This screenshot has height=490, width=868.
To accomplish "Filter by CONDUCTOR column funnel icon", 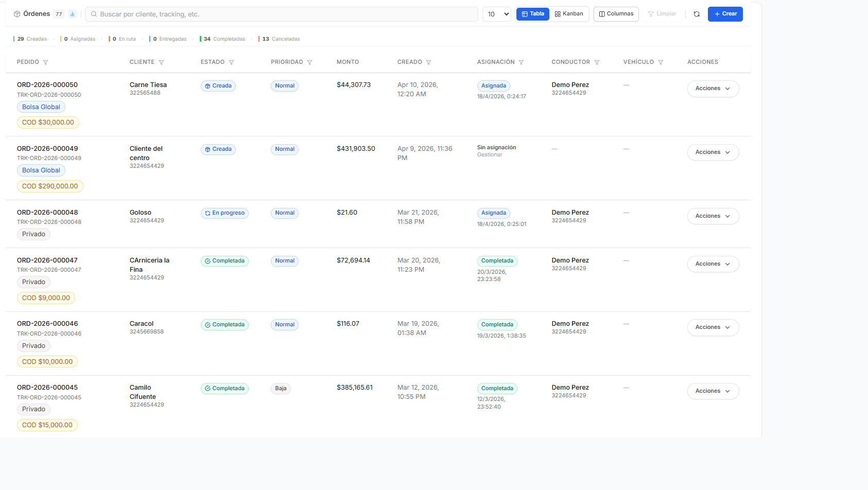I will pos(597,62).
